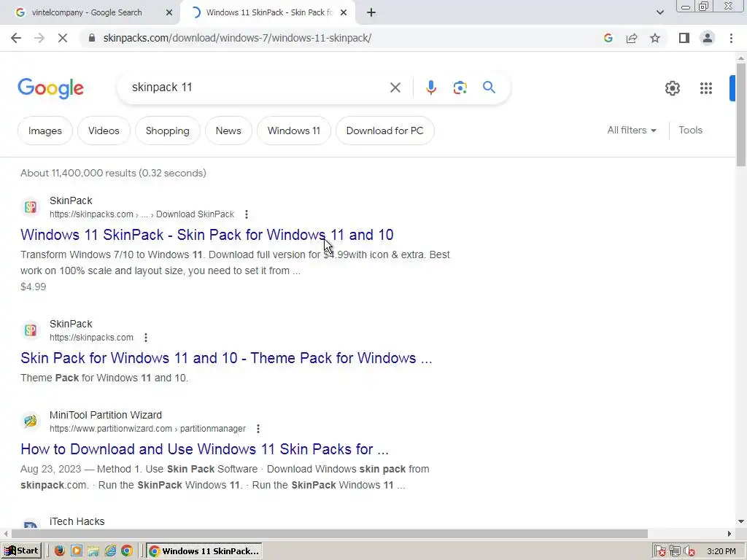Open Windows 11 SkinPack result link

[206, 235]
